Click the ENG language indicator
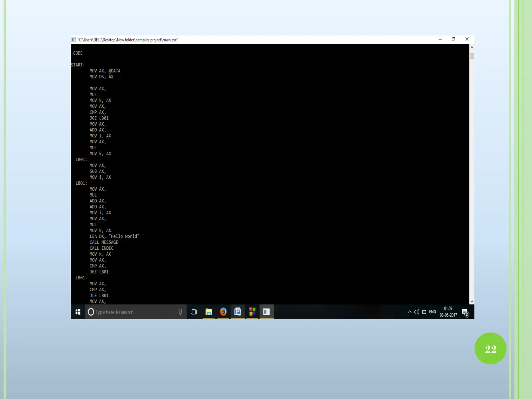Viewport: 532px width, 399px height. click(x=433, y=312)
